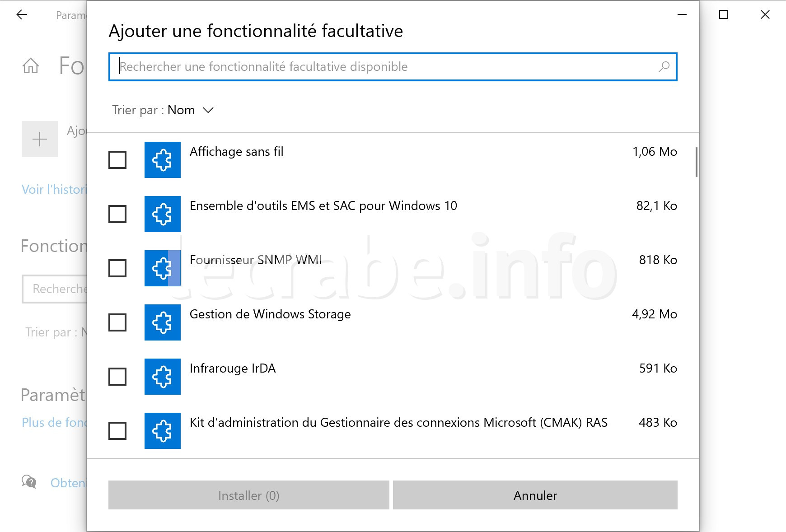The width and height of the screenshot is (786, 532).
Task: Go back with the arrow icon
Action: [22, 15]
